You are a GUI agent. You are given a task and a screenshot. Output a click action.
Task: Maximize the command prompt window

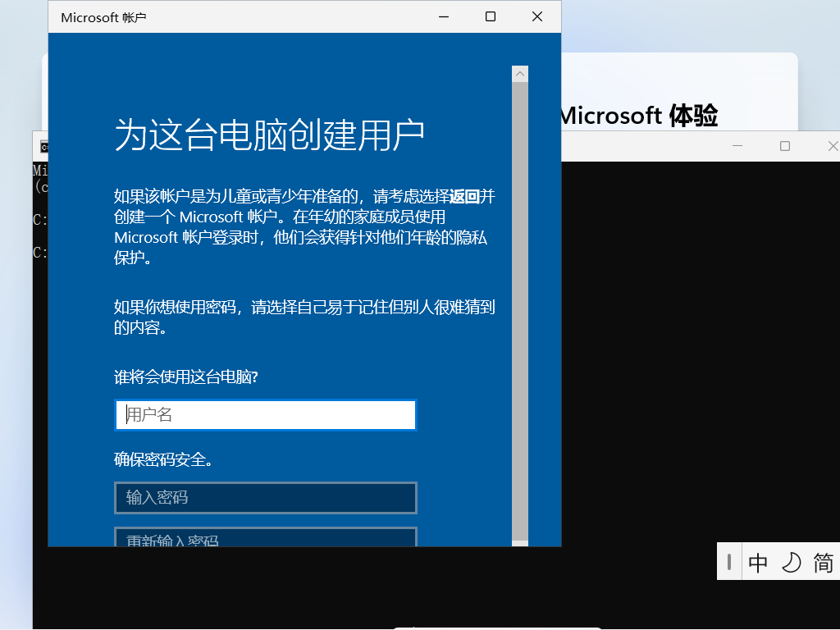785,146
